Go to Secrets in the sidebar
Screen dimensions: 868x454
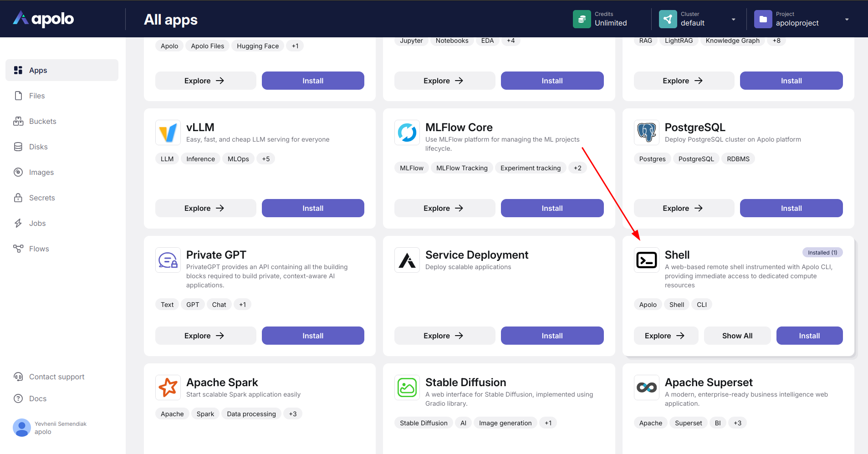(42, 198)
